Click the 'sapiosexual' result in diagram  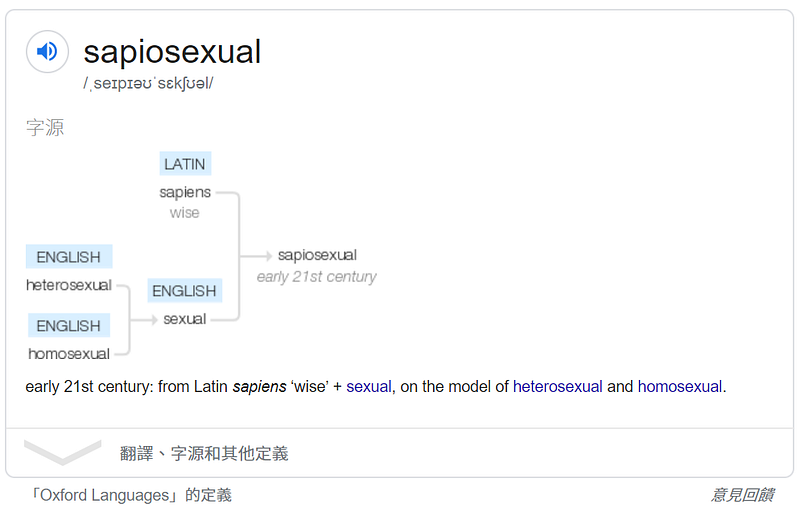coord(317,255)
